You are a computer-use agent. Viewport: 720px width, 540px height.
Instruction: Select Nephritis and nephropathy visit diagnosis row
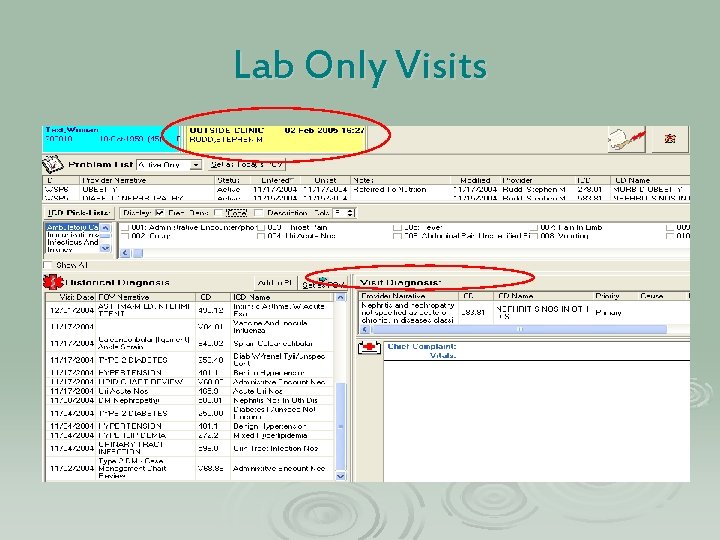(523, 312)
